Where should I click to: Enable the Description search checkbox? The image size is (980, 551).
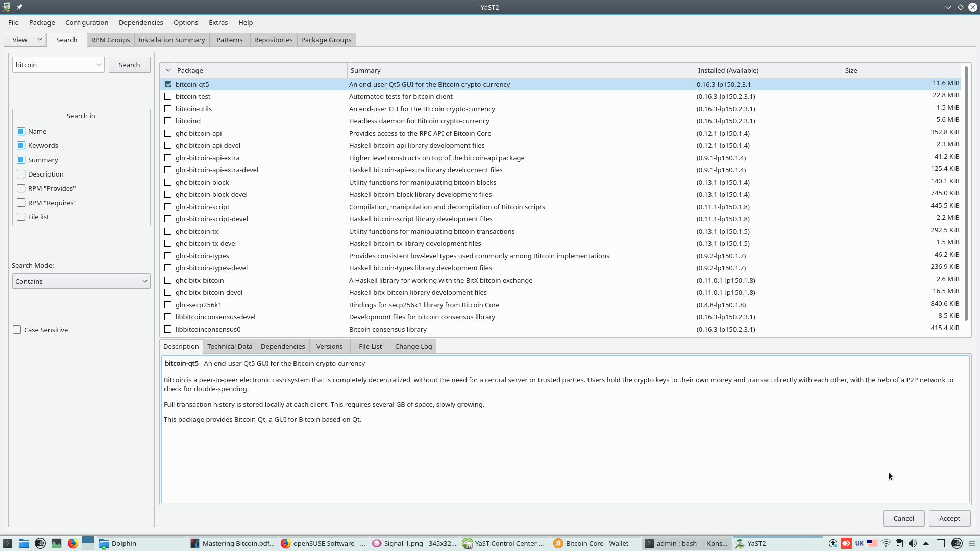21,174
